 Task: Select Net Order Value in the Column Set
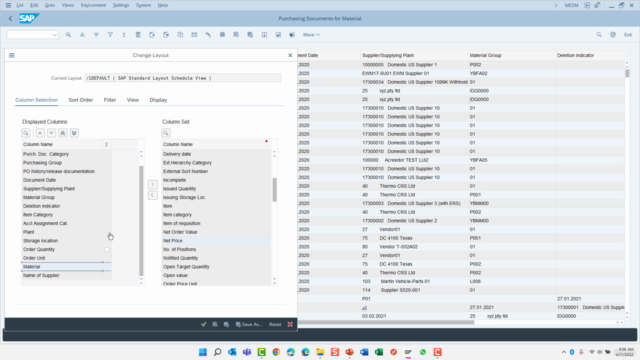tap(216, 232)
